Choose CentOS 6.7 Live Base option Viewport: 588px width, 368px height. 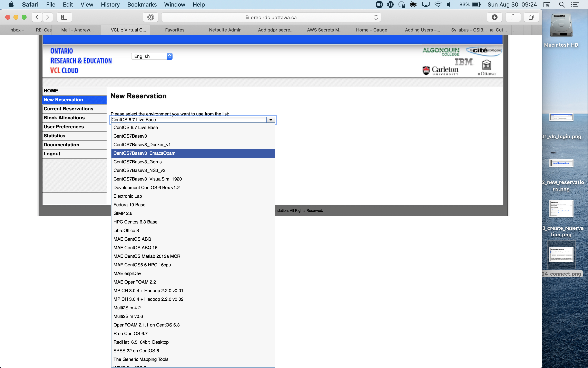pyautogui.click(x=193, y=128)
